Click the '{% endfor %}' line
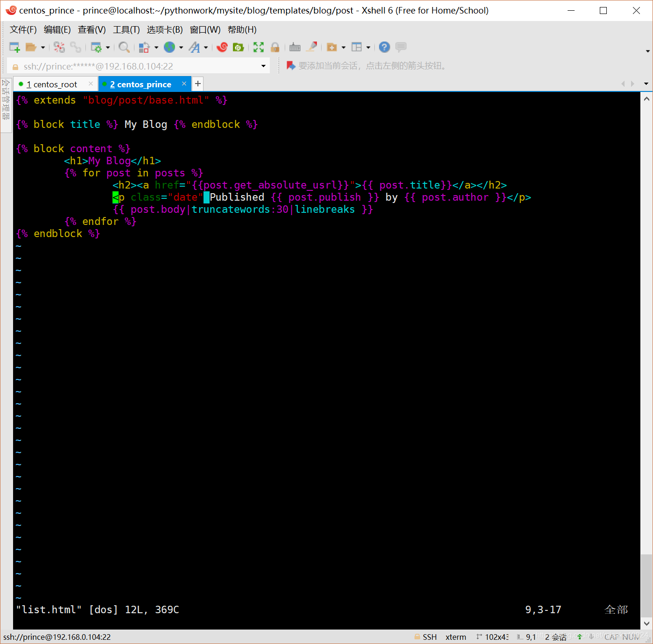 [x=100, y=222]
